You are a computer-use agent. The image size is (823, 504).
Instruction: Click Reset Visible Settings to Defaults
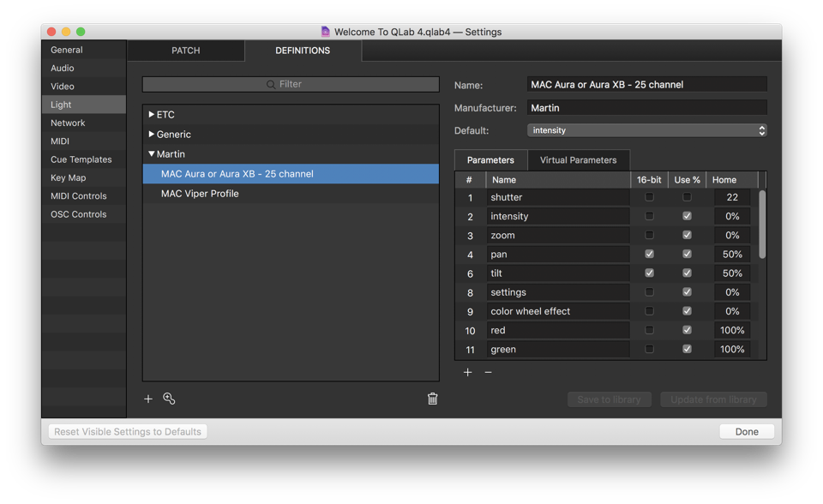[x=128, y=432]
